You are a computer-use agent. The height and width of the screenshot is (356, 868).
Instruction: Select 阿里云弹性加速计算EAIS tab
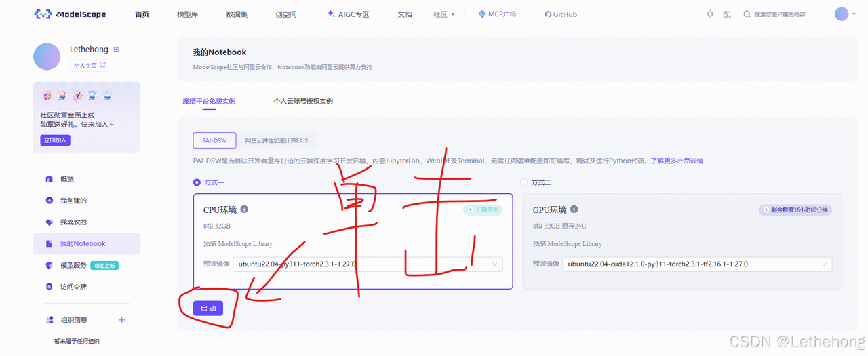point(277,140)
